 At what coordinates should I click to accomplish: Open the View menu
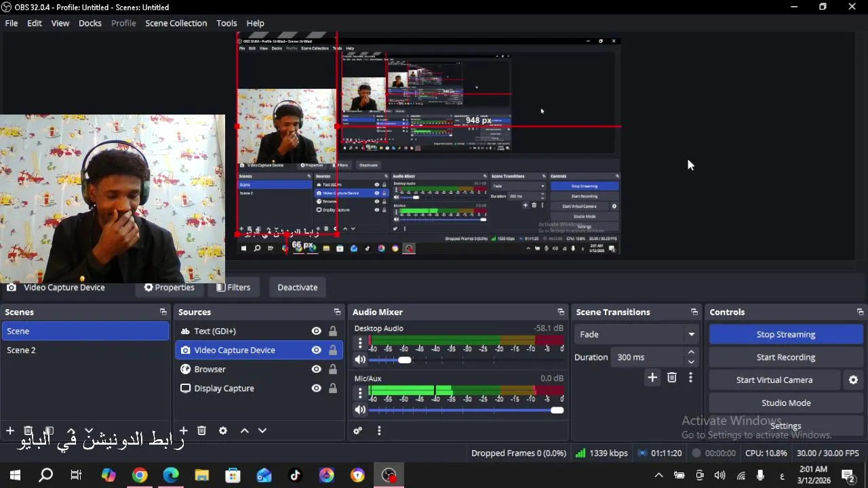tap(60, 23)
